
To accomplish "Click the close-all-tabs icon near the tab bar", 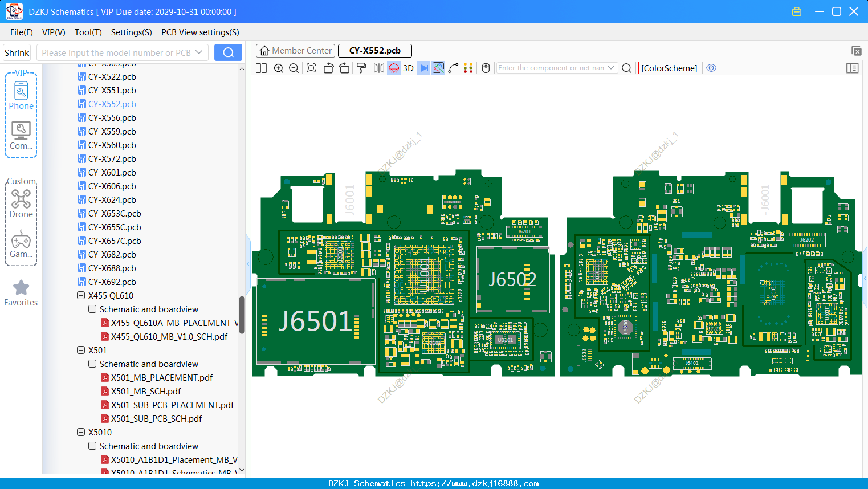I will pos(856,51).
